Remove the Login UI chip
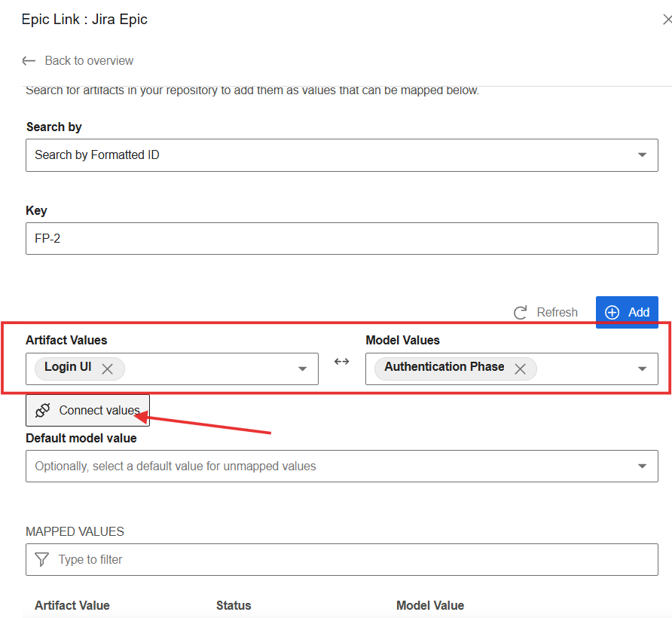 pyautogui.click(x=108, y=369)
